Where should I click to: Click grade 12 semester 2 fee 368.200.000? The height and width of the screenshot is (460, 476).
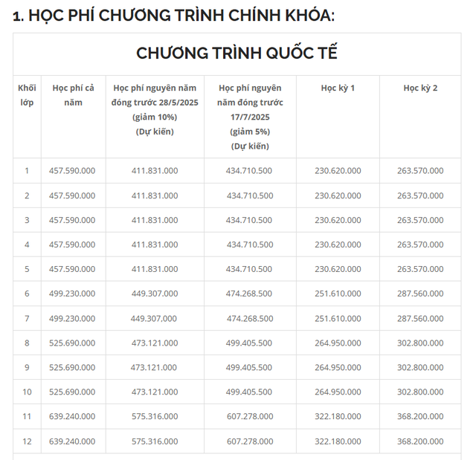pyautogui.click(x=420, y=441)
